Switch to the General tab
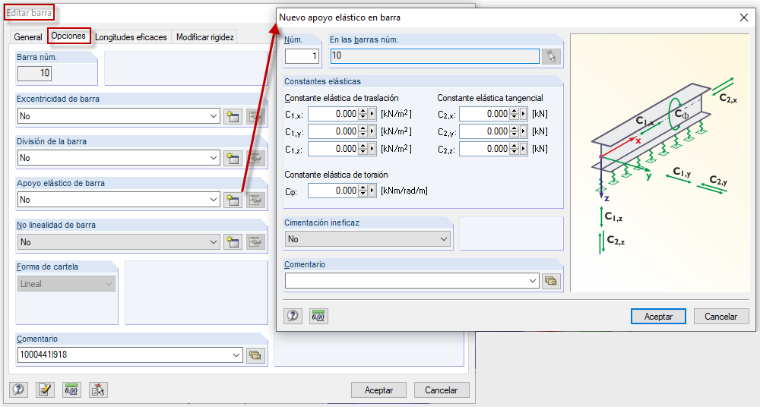Viewport: 760px width, 407px height. click(x=28, y=37)
